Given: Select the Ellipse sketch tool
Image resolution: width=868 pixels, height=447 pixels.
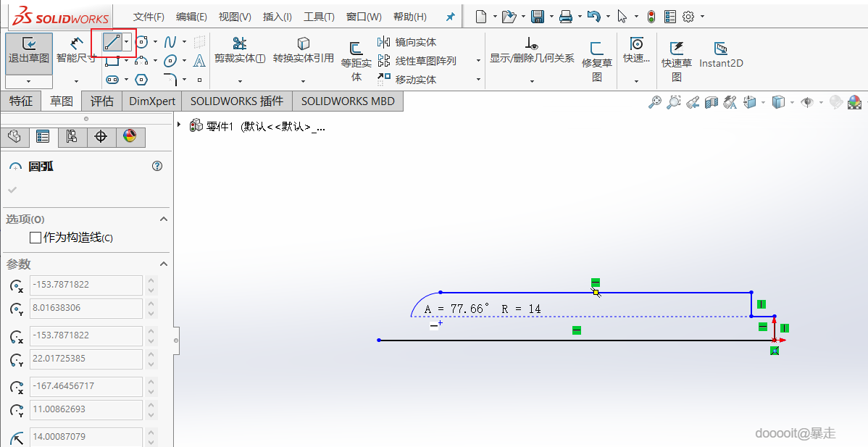Looking at the screenshot, I should [x=170, y=60].
